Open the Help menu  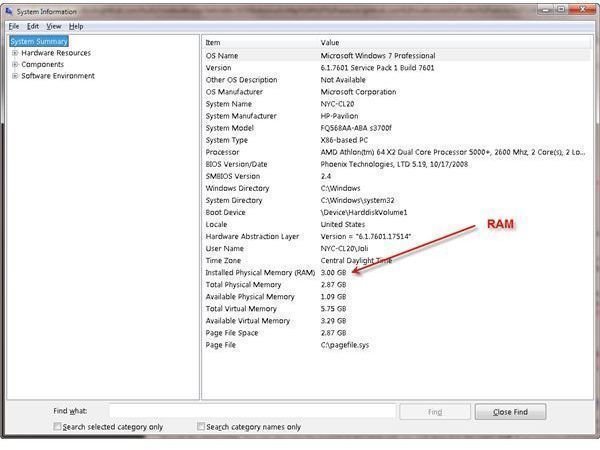pyautogui.click(x=76, y=26)
